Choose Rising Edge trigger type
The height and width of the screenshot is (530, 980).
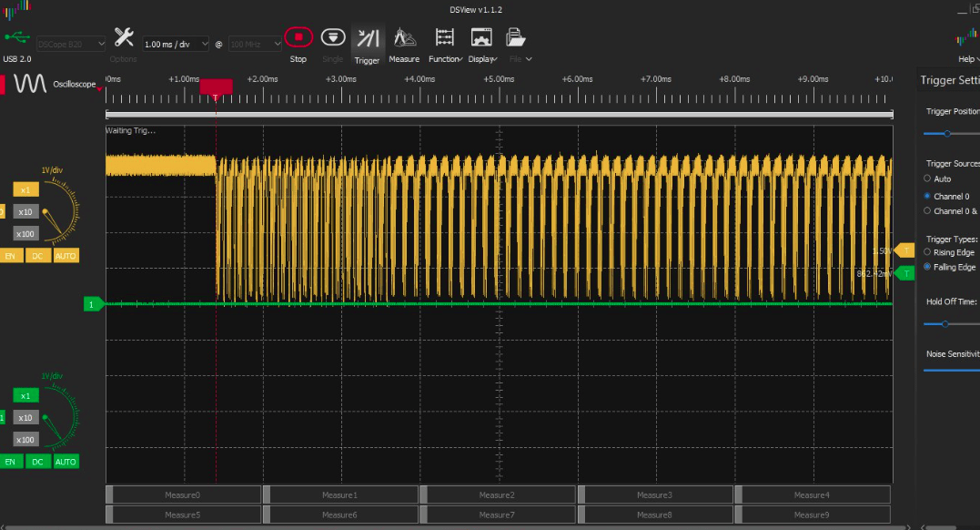[x=928, y=252]
